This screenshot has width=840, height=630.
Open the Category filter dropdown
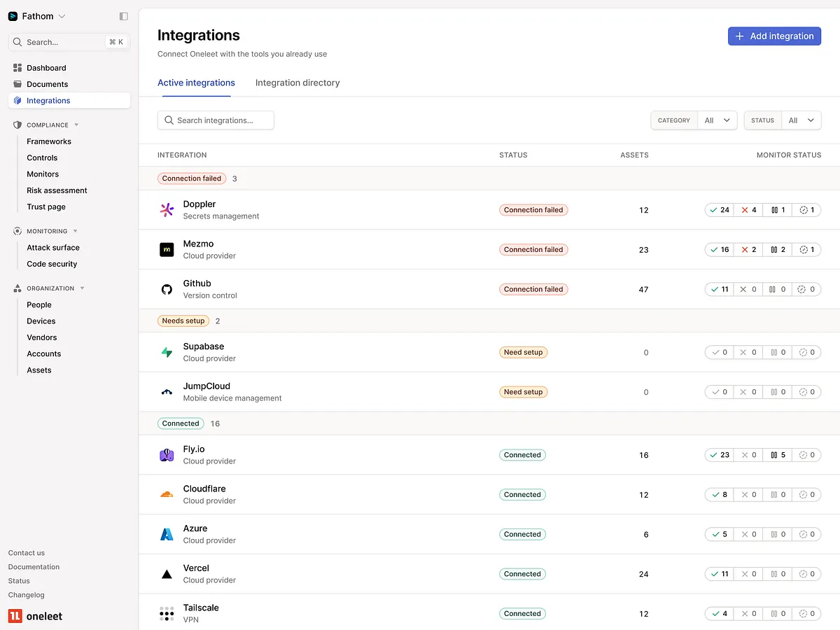click(x=717, y=120)
